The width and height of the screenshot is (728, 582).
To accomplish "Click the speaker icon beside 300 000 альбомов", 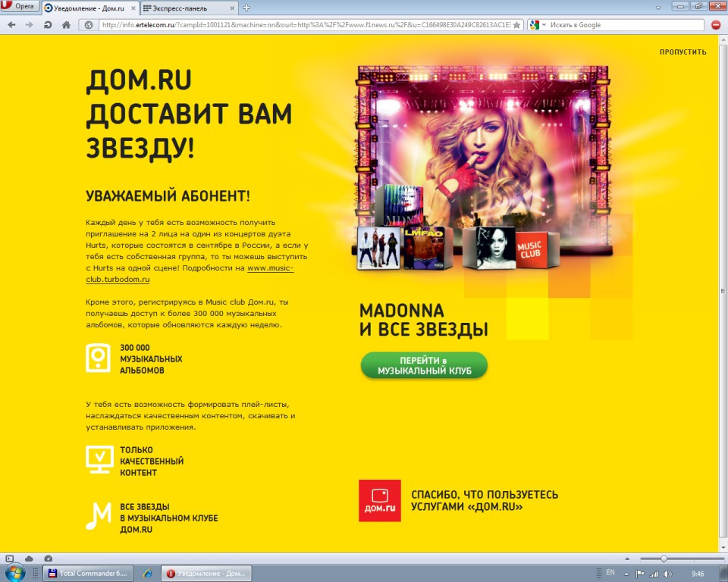I will coord(98,358).
